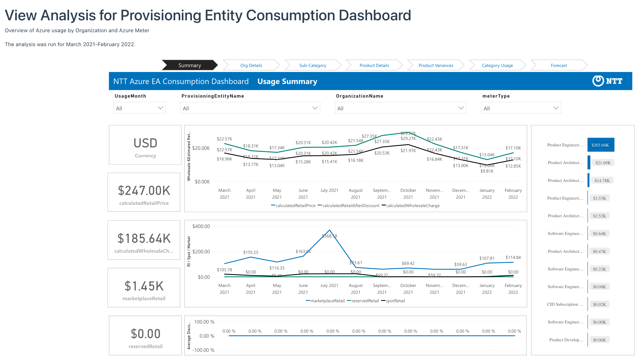Viewport: 644px width, 362px height.
Task: Click the NTT logo in the header
Action: 607,81
